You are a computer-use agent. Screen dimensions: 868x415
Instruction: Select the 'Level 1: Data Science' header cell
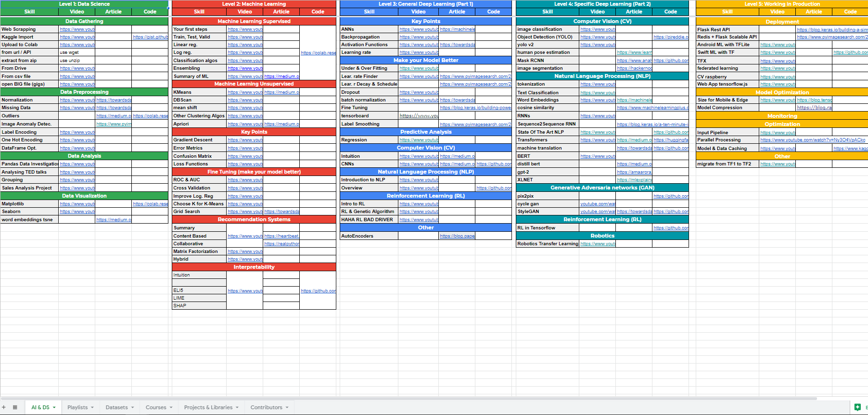pos(84,4)
